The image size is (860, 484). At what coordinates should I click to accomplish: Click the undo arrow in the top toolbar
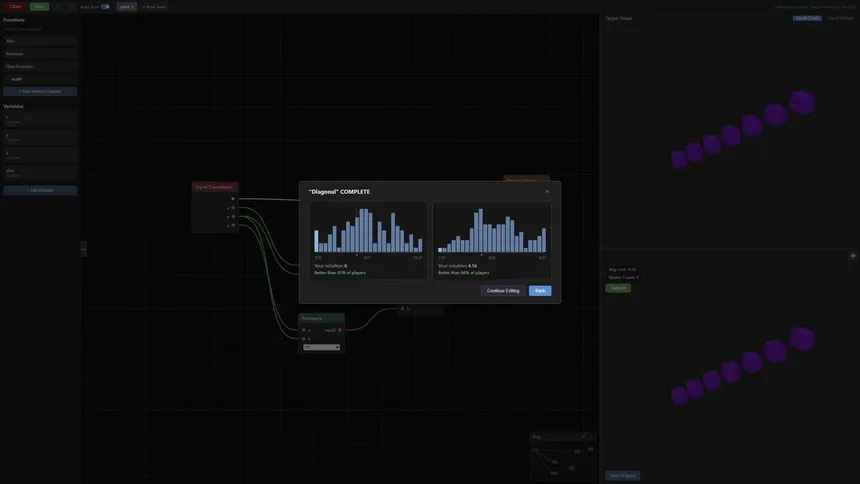pos(59,7)
